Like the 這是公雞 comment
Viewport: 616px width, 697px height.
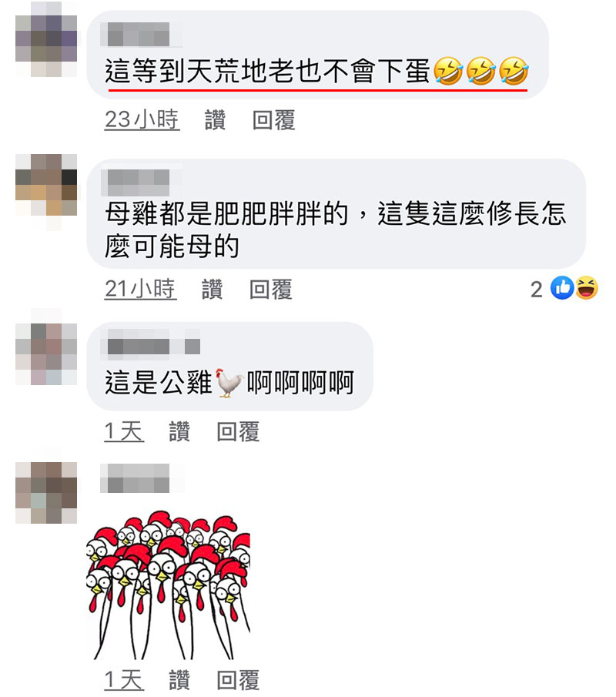[179, 431]
